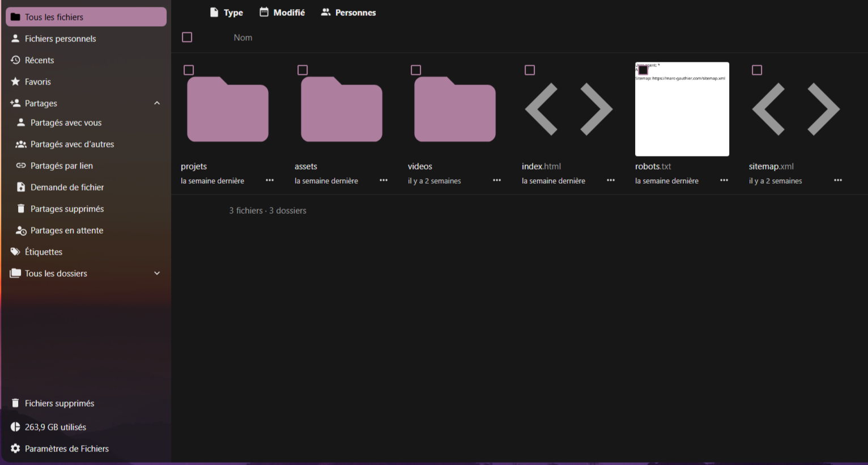Collapse the Partages section
This screenshot has height=465, width=868.
click(x=157, y=103)
